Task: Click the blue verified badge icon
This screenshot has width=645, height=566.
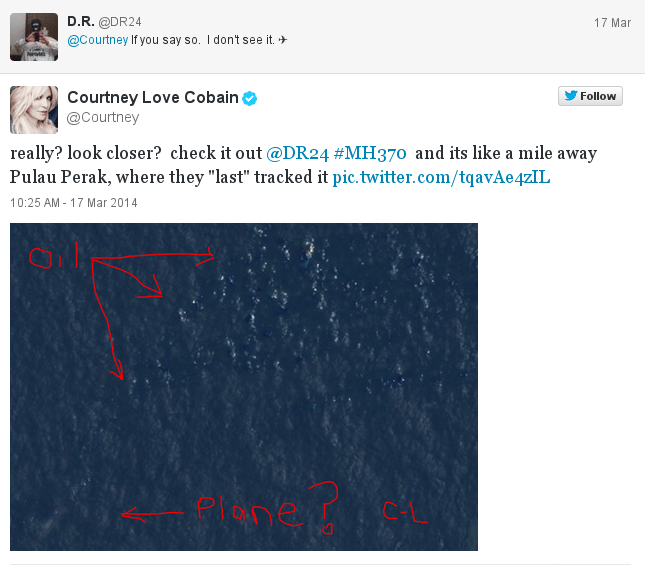Action: [x=249, y=97]
